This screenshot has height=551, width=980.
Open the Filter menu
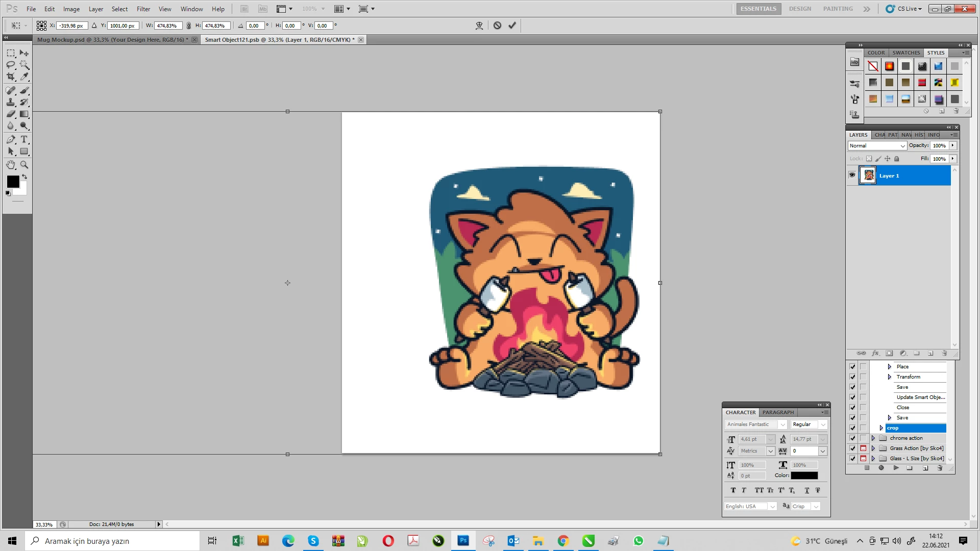coord(143,9)
